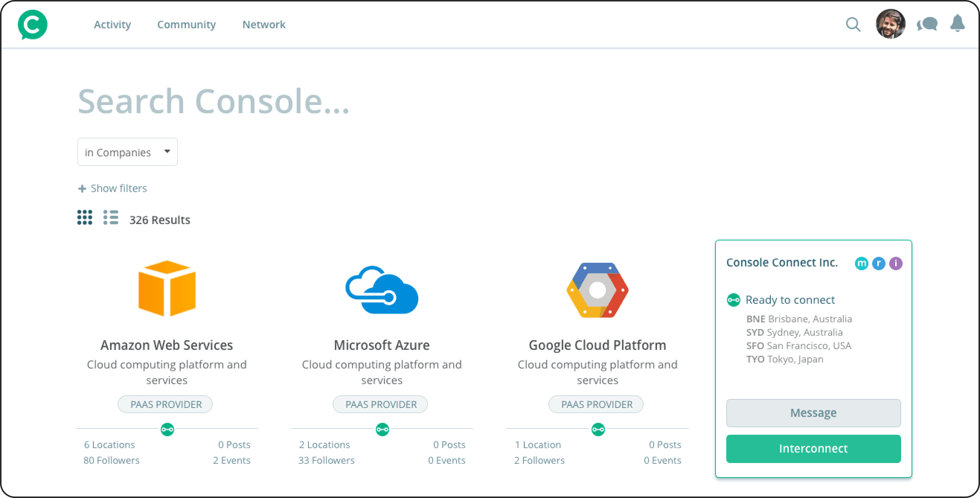Click 'SYD Sydney, Australia' location
Screen dimensions: 980x498
click(x=794, y=332)
